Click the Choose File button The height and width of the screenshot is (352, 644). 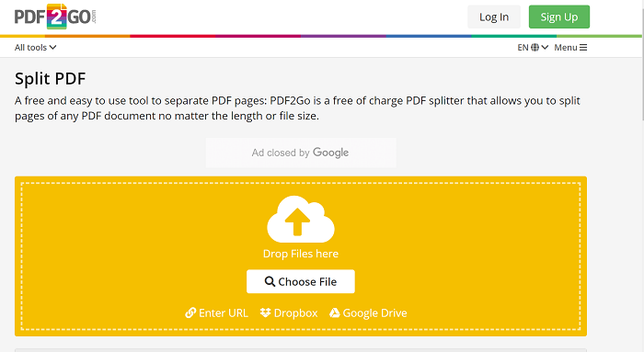[x=301, y=281]
